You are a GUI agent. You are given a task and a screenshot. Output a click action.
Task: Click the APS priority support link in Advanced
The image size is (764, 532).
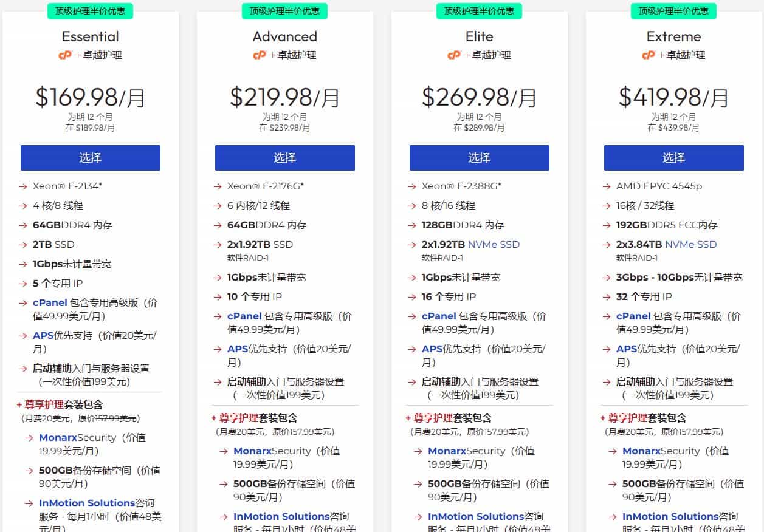[237, 349]
